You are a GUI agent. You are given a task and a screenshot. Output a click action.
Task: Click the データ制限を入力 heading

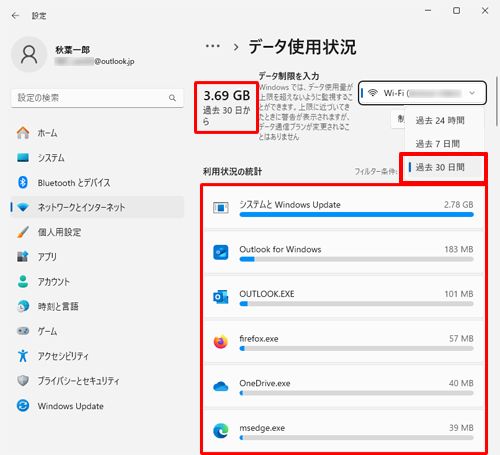(289, 76)
